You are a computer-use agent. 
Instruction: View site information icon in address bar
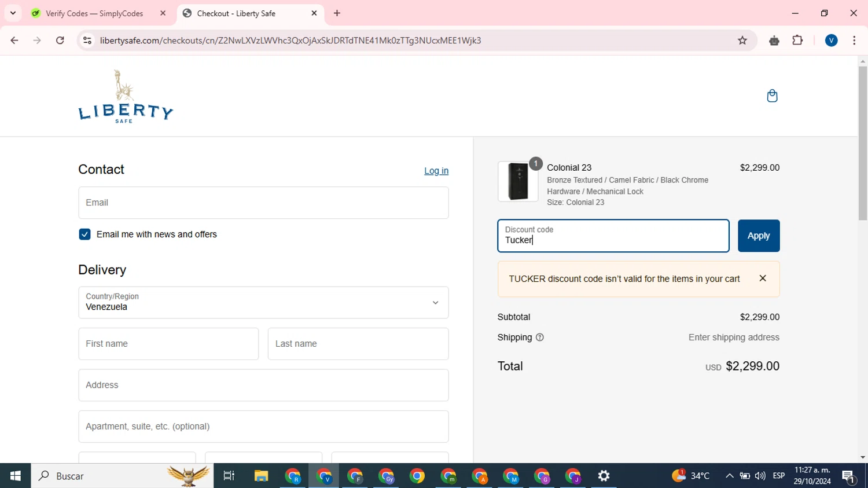click(x=87, y=41)
